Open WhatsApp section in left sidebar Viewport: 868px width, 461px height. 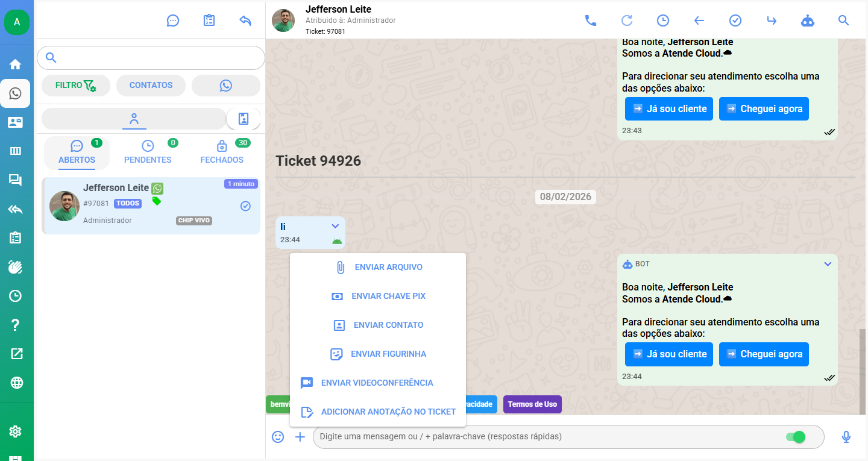click(x=16, y=93)
